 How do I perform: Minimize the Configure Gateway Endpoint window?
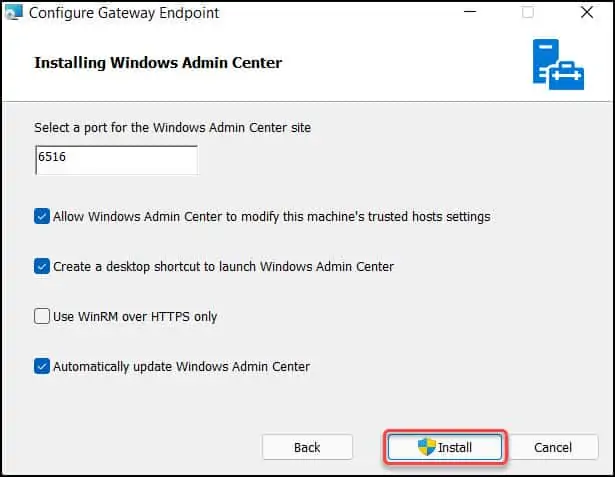coord(469,12)
